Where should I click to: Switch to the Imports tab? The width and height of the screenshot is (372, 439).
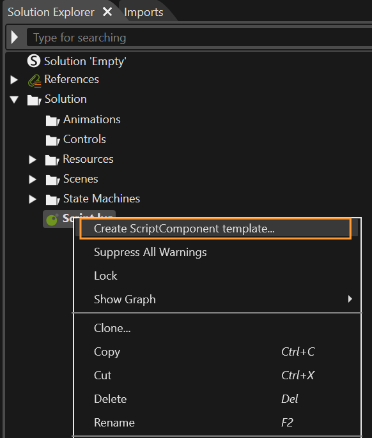tap(144, 12)
